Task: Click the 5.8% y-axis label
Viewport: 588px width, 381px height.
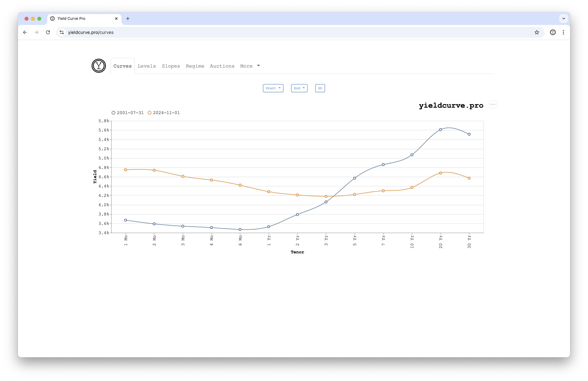Action: [104, 121]
